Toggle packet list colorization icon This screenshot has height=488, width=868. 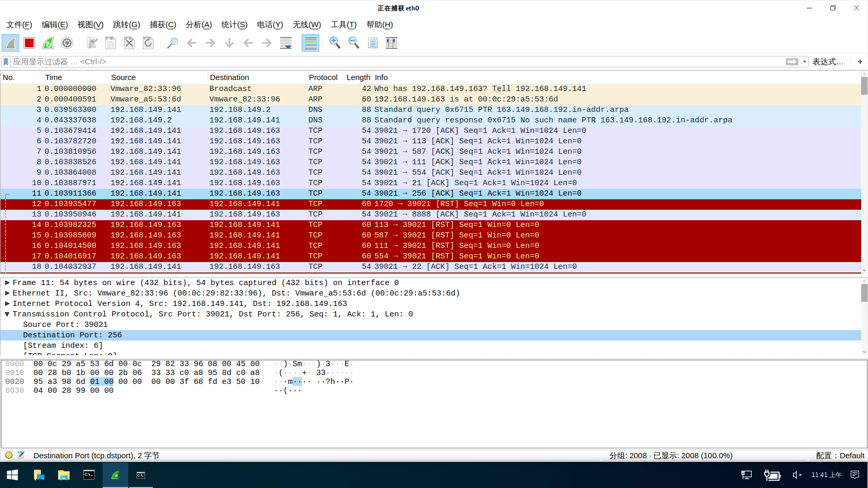(310, 43)
